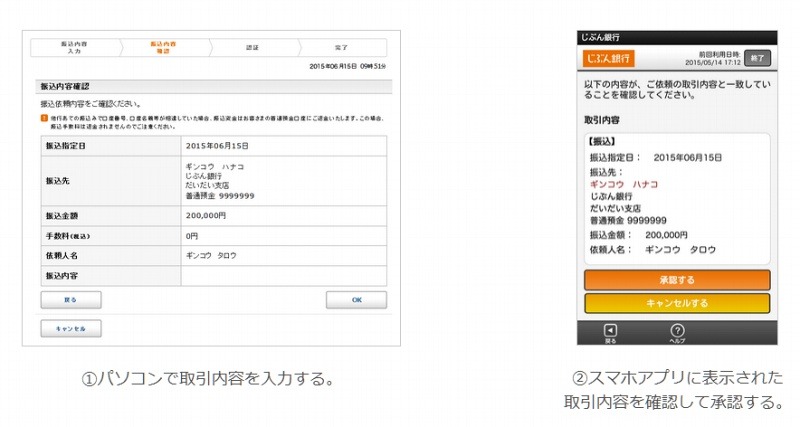Screen dimensions: 800x427
Task: Select the 認証 step tab
Action: (x=252, y=47)
